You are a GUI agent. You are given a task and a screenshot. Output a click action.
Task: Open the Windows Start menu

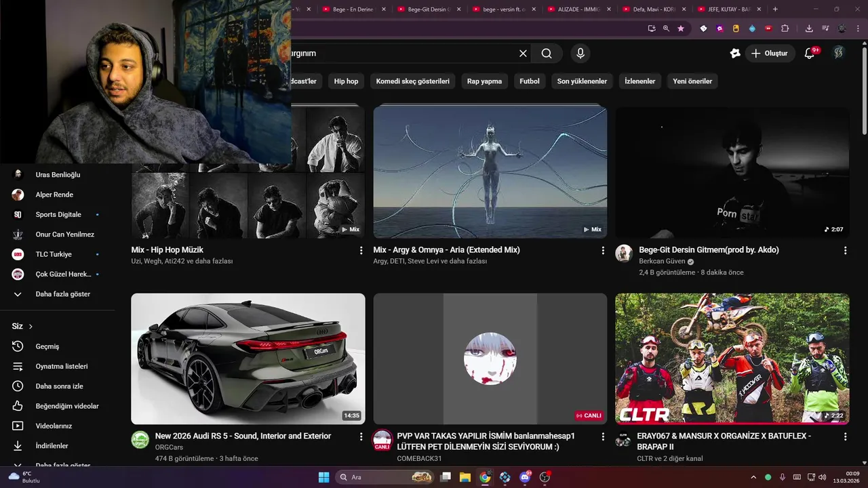[323, 477]
